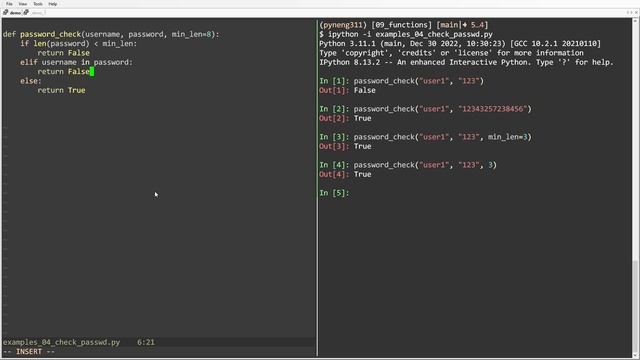This screenshot has height=360, width=640.
Task: Click the Out[2]: True result
Action: (x=345, y=118)
